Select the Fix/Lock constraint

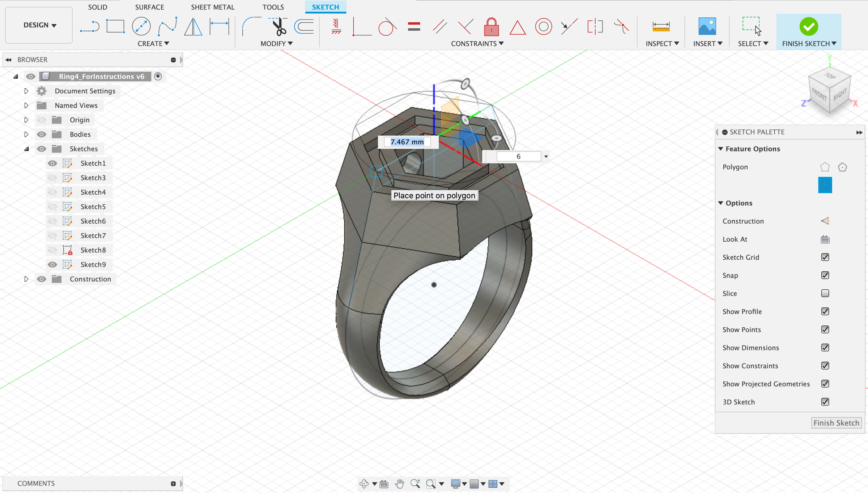491,26
